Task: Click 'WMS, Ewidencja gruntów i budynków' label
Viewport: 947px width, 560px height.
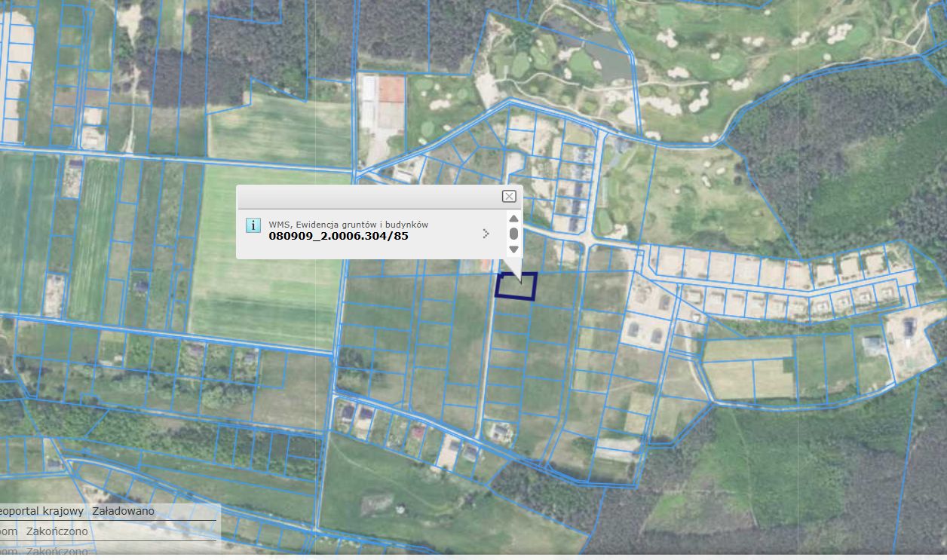Action: (348, 224)
